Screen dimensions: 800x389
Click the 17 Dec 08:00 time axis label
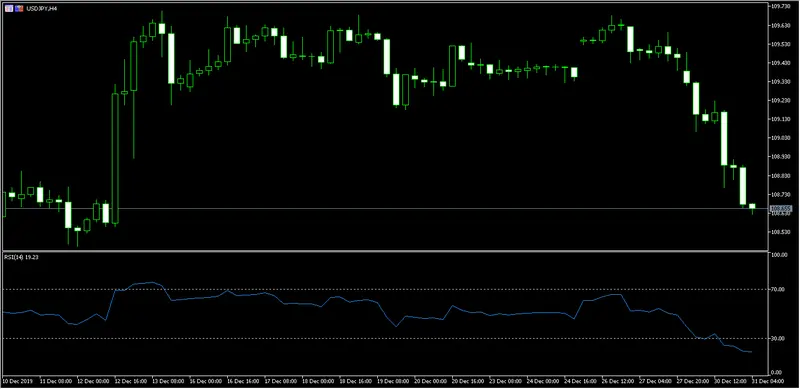[280, 381]
